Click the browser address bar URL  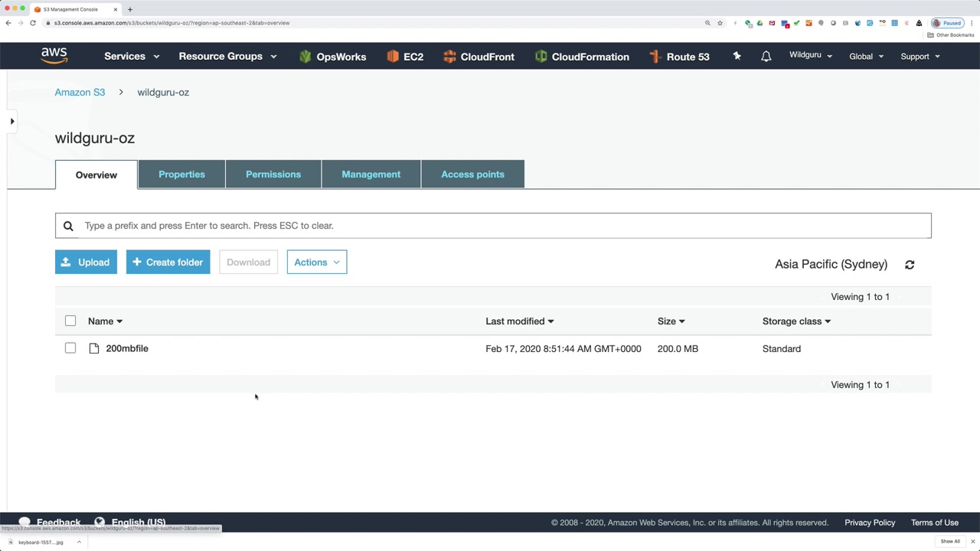coord(171,23)
